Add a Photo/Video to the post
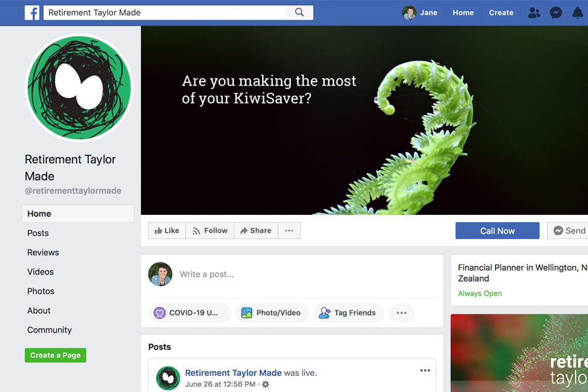 [x=272, y=313]
